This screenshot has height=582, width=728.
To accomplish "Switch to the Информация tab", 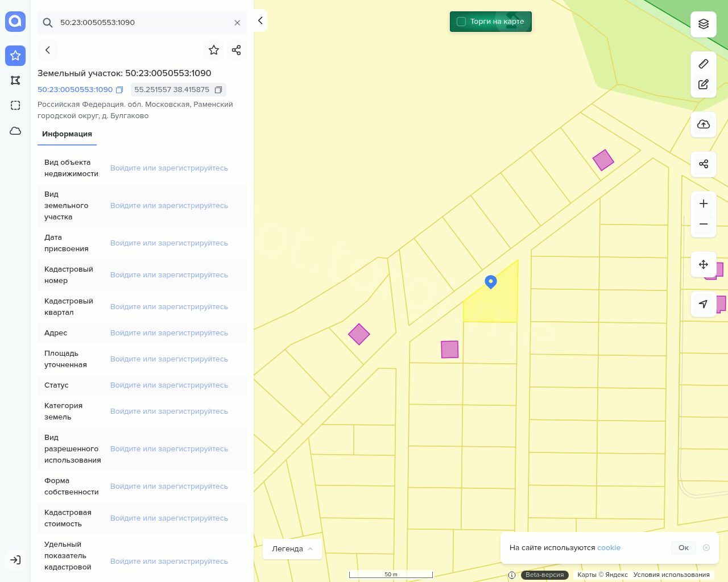I will [x=67, y=134].
